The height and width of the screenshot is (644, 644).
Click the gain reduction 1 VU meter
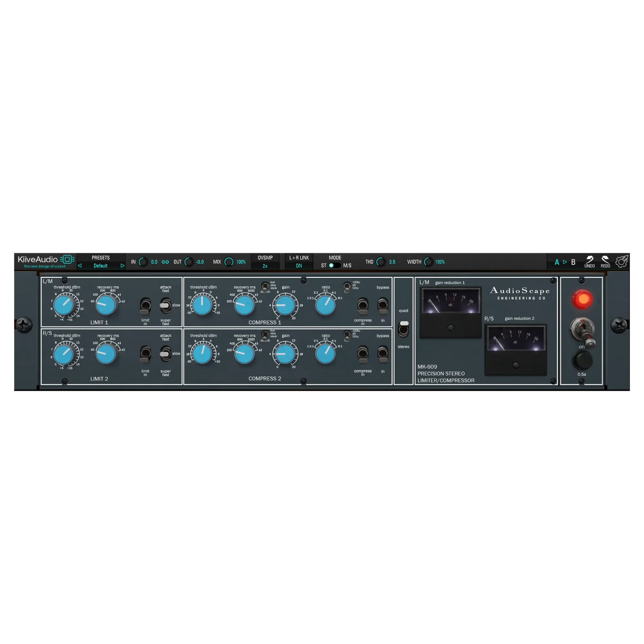(450, 312)
